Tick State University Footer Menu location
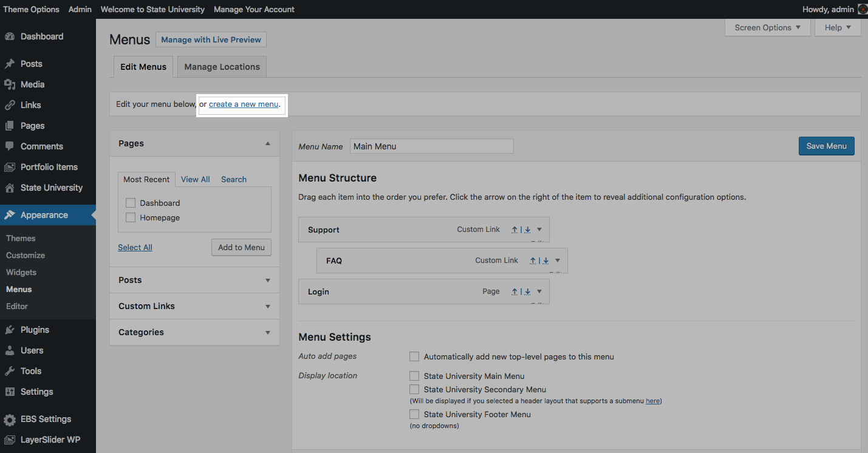 (x=414, y=414)
